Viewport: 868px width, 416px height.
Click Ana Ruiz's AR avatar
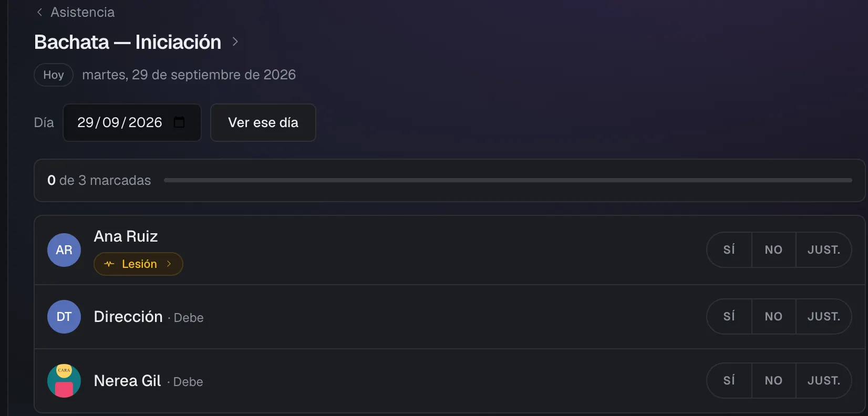64,250
